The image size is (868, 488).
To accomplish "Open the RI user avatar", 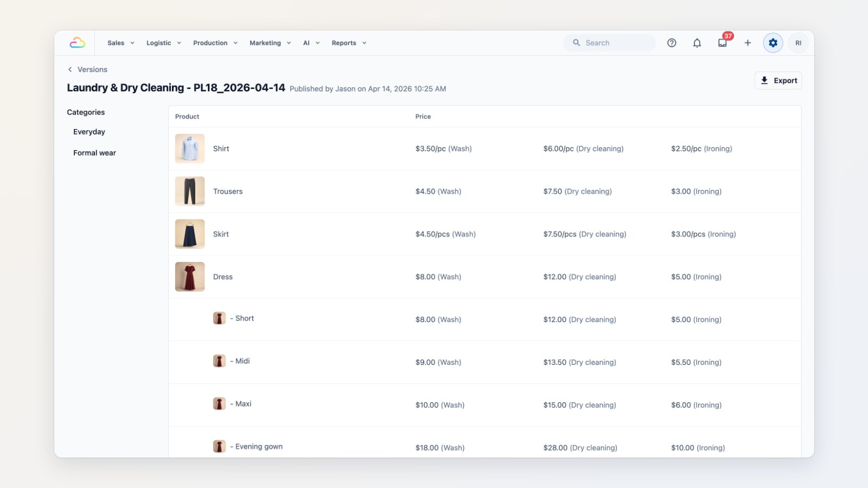I will [798, 43].
